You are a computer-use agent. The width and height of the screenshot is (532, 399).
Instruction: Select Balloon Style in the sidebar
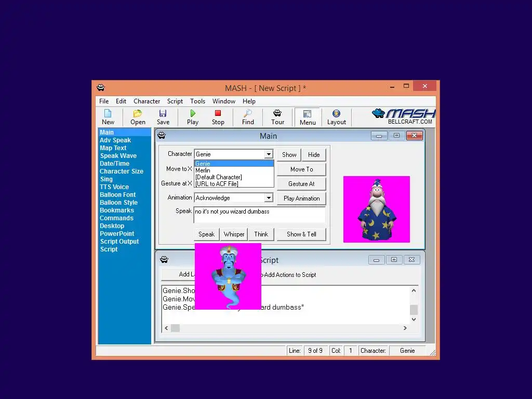[x=119, y=203]
